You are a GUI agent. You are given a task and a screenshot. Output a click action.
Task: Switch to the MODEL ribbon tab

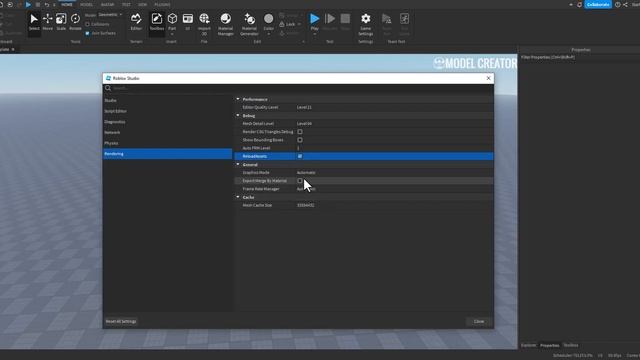pos(87,4)
